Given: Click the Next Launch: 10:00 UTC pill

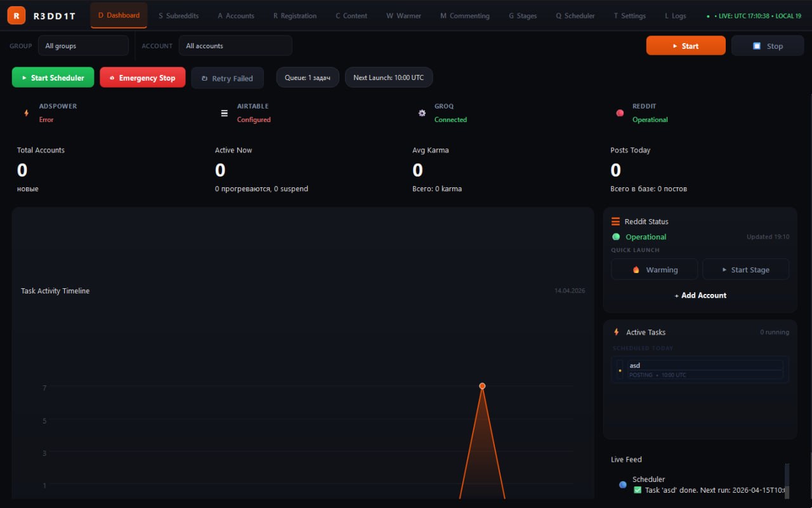Looking at the screenshot, I should tap(389, 77).
